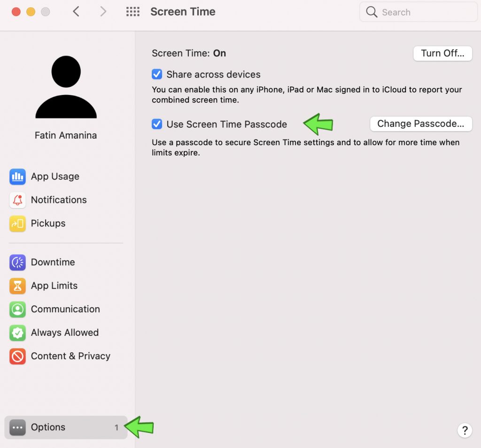Open the Pickups section
Viewport: 481px width, 448px height.
(48, 224)
